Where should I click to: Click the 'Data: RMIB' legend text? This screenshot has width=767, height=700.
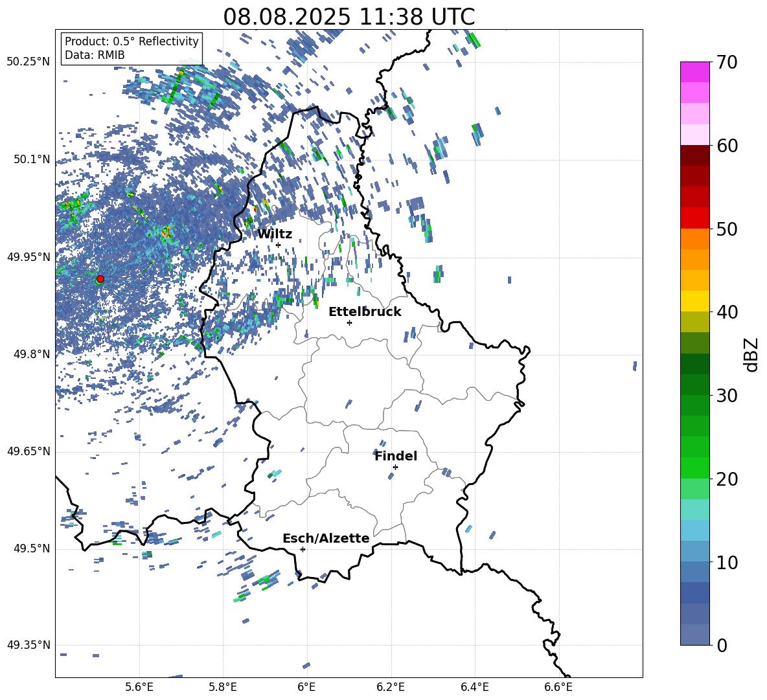coord(95,55)
